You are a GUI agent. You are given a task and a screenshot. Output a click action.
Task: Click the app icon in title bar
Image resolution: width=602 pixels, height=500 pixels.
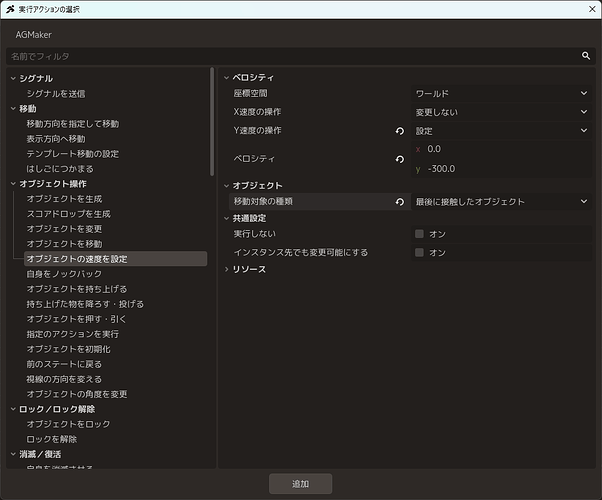coord(10,9)
